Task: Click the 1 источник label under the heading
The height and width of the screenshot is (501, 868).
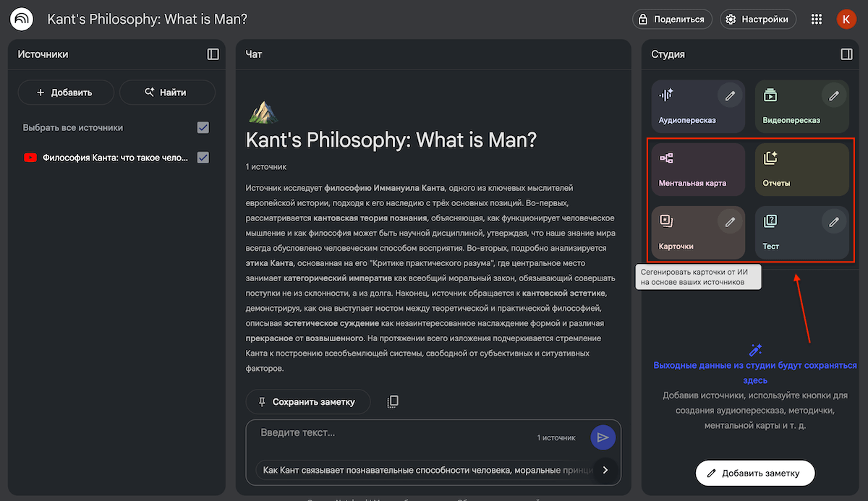Action: [266, 167]
